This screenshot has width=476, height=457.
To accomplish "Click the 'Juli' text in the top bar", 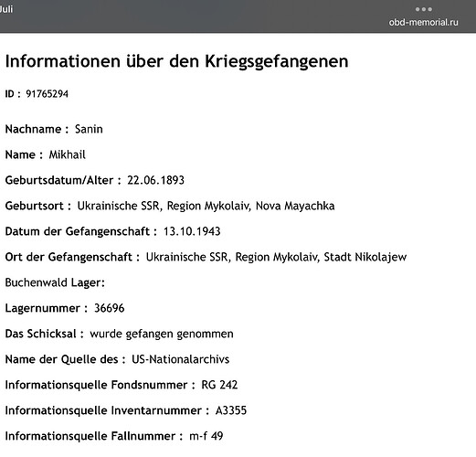I will (x=6, y=9).
